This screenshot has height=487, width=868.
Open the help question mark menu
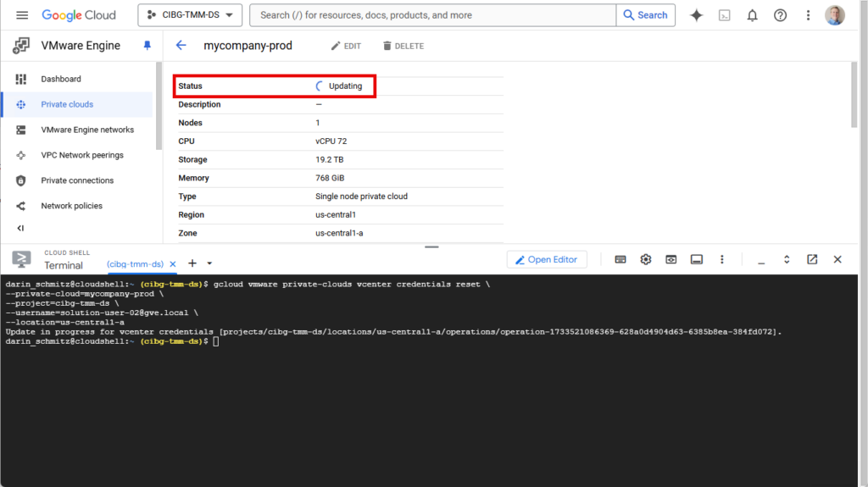(x=780, y=15)
